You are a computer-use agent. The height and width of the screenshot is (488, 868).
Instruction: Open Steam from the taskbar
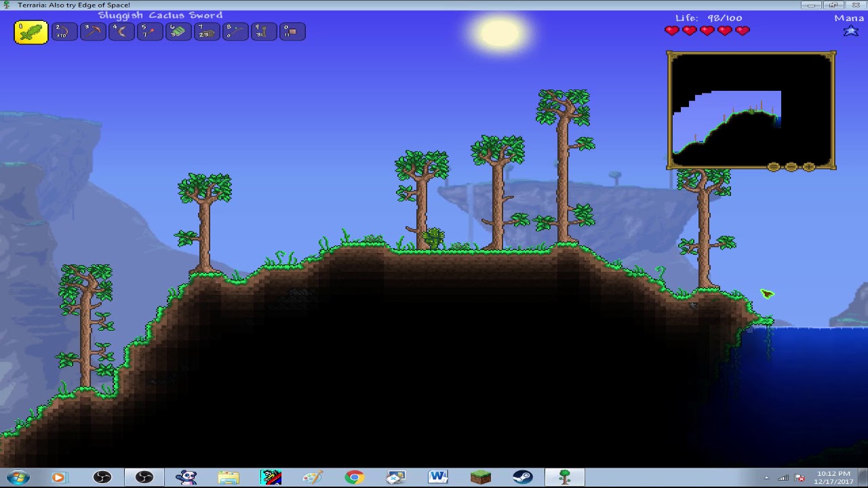[522, 477]
